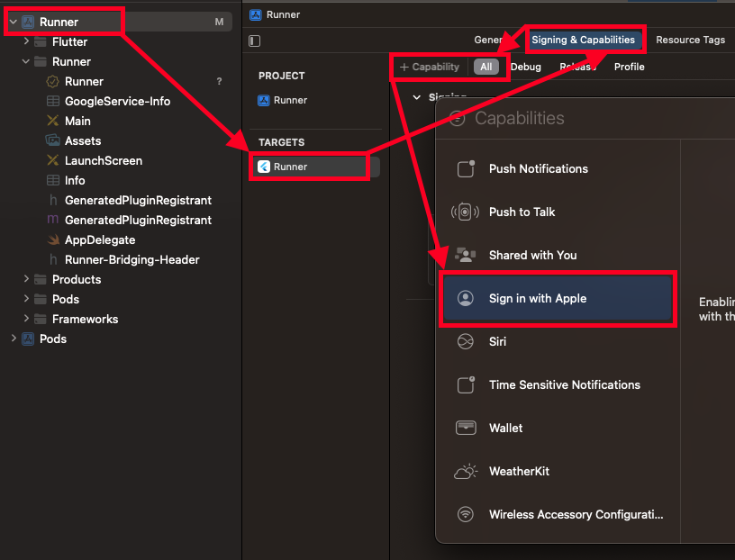Switch to the Resource Tags tab
This screenshot has height=560, width=735.
pos(690,40)
